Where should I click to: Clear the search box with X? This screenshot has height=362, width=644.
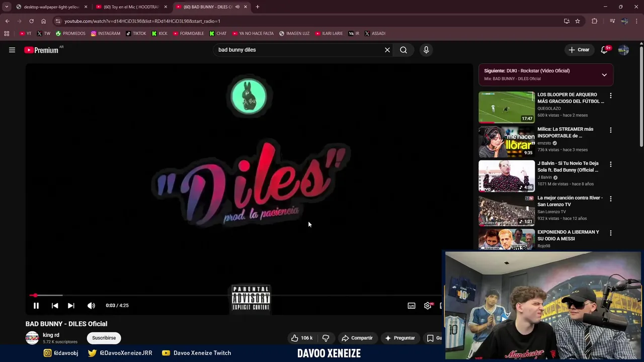tap(387, 50)
